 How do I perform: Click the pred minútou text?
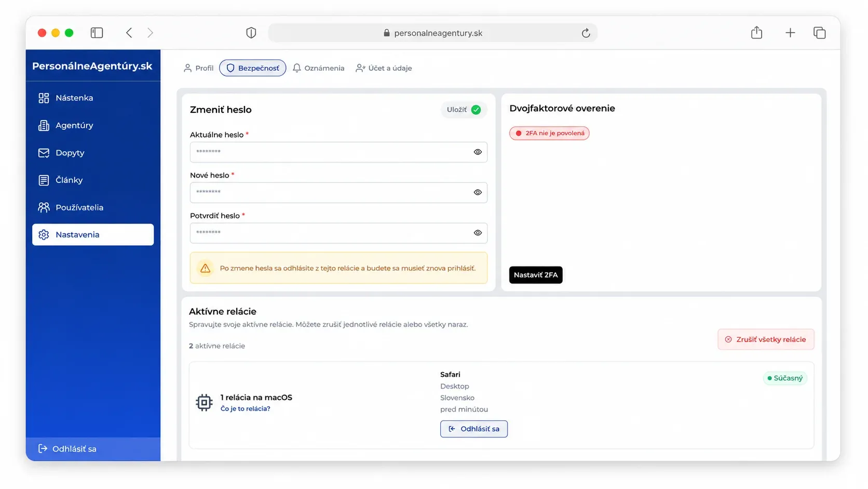click(464, 409)
